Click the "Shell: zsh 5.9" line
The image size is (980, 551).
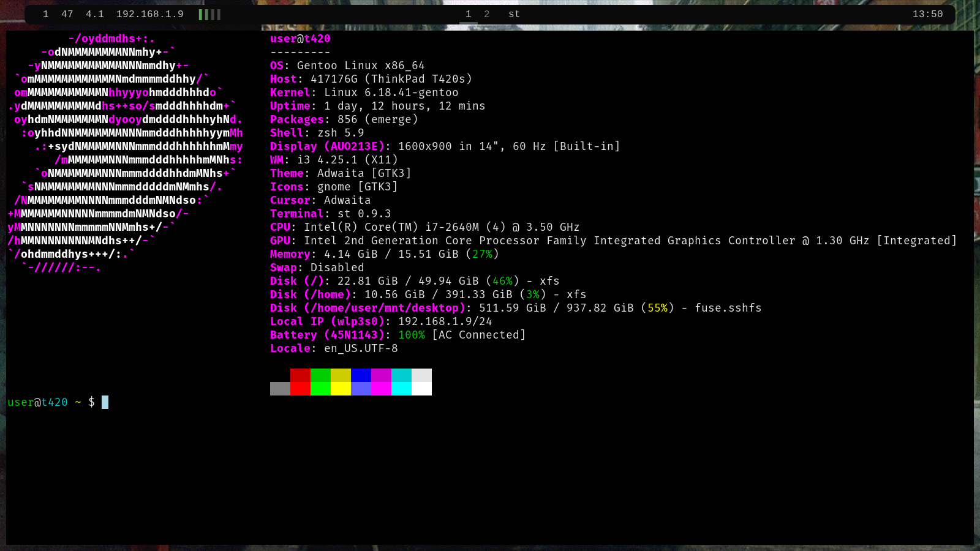coord(317,133)
